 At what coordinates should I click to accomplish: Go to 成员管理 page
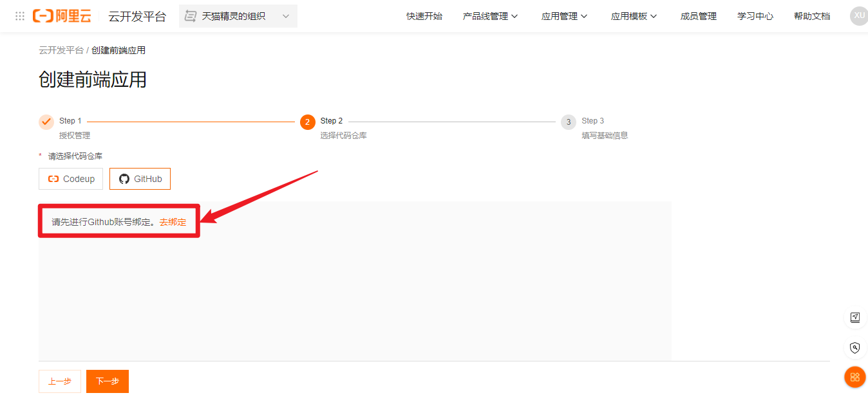699,16
